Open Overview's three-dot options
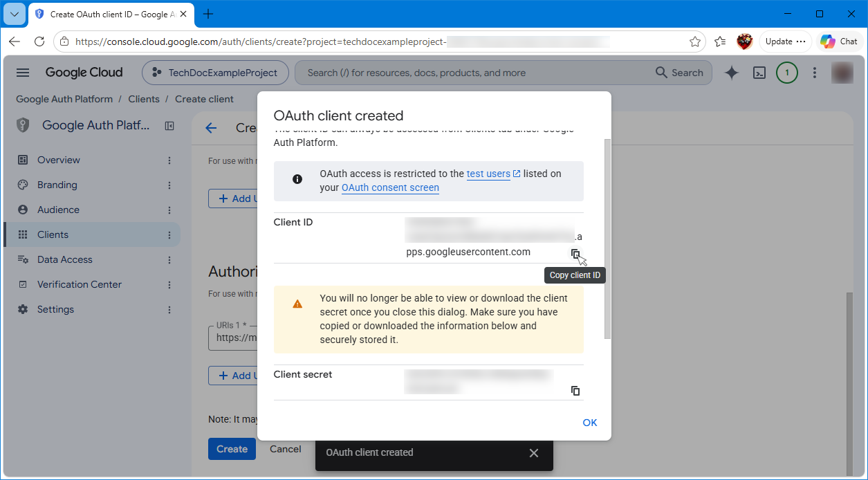The width and height of the screenshot is (868, 480). [169, 160]
